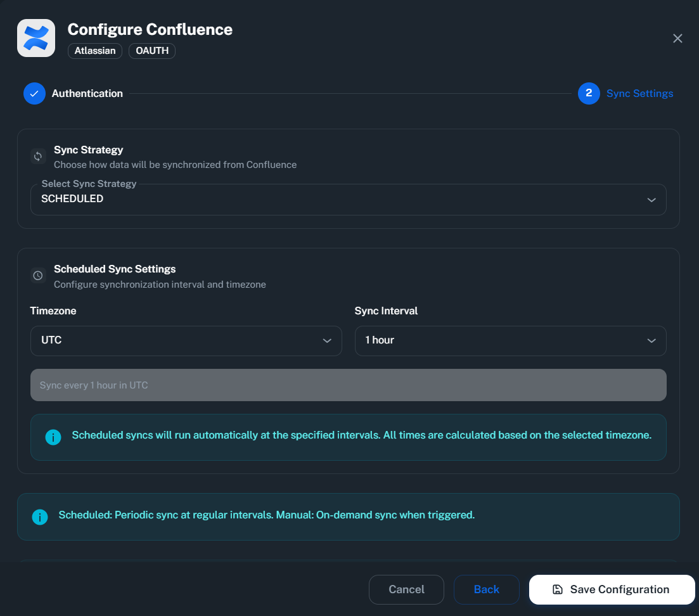The height and width of the screenshot is (616, 699).
Task: Click the Atlassian badge
Action: pos(94,51)
